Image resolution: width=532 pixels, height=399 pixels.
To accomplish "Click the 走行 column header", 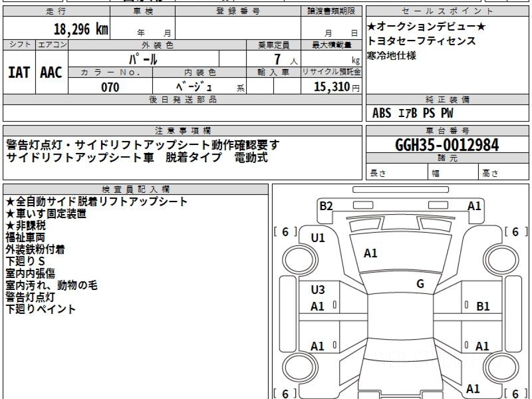I will (x=56, y=12).
